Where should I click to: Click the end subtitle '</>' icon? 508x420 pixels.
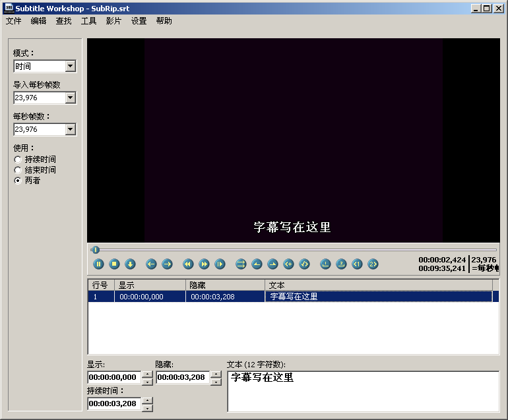305,264
